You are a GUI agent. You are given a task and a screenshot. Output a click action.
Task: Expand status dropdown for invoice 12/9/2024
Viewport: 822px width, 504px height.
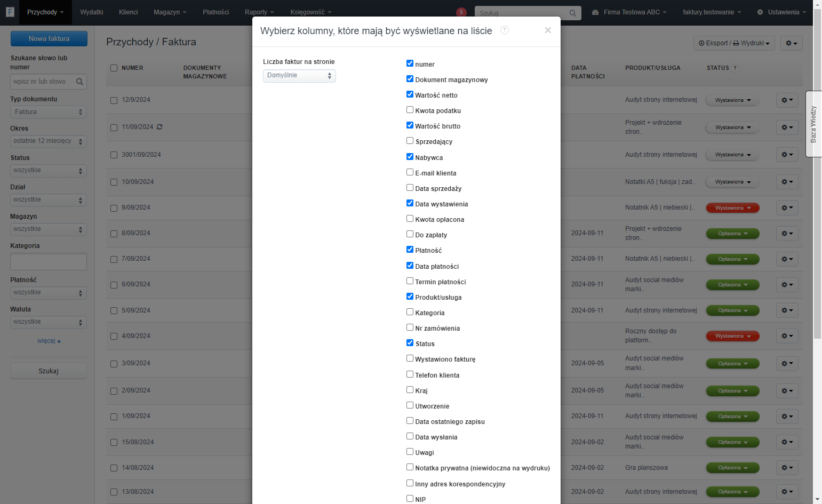coord(732,100)
